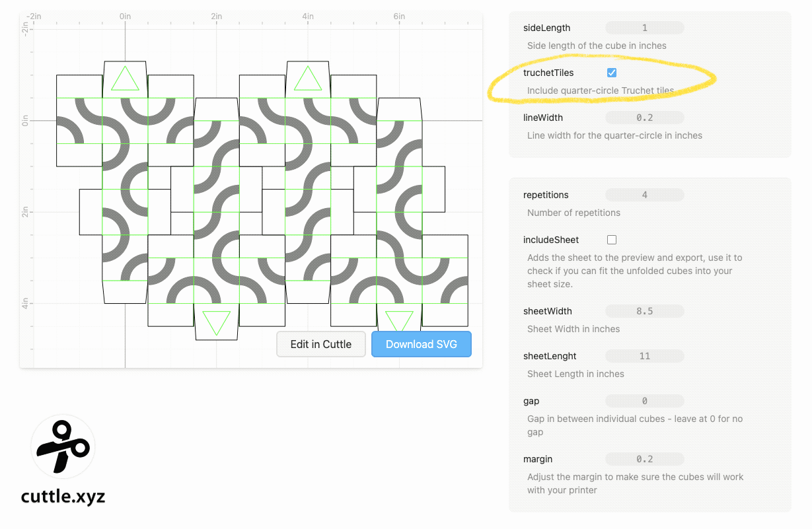Click the 2in mark on vertical ruler

(25, 212)
